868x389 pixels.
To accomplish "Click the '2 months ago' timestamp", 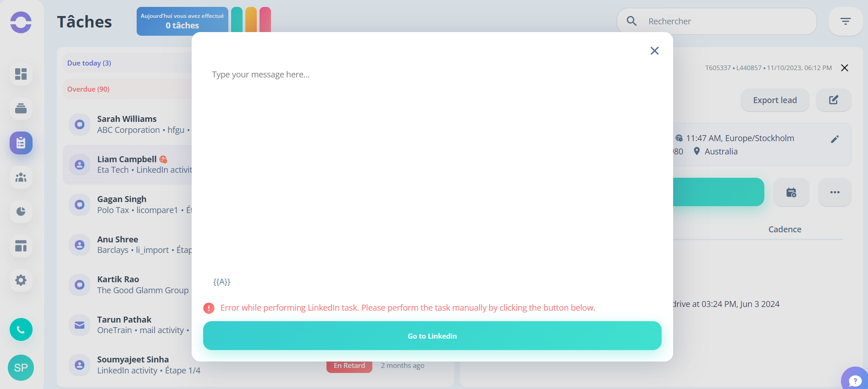I will click(x=402, y=366).
